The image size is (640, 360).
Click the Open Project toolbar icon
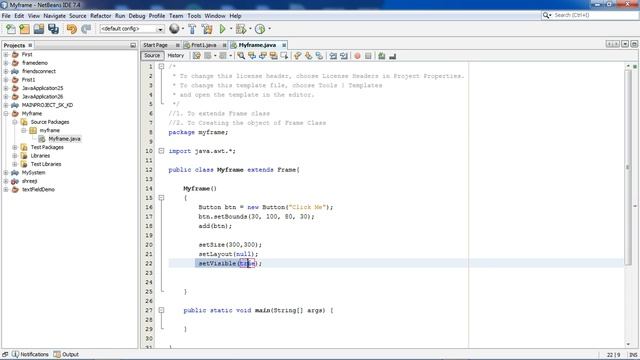tap(39, 29)
